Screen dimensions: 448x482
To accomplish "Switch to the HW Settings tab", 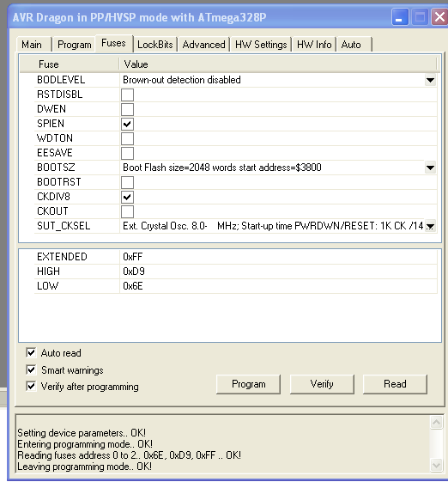I will click(261, 45).
